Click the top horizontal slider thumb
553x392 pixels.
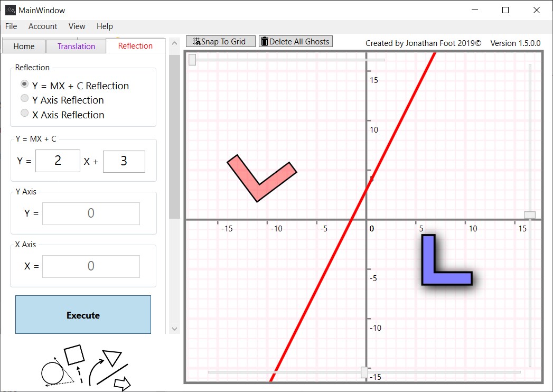(192, 60)
